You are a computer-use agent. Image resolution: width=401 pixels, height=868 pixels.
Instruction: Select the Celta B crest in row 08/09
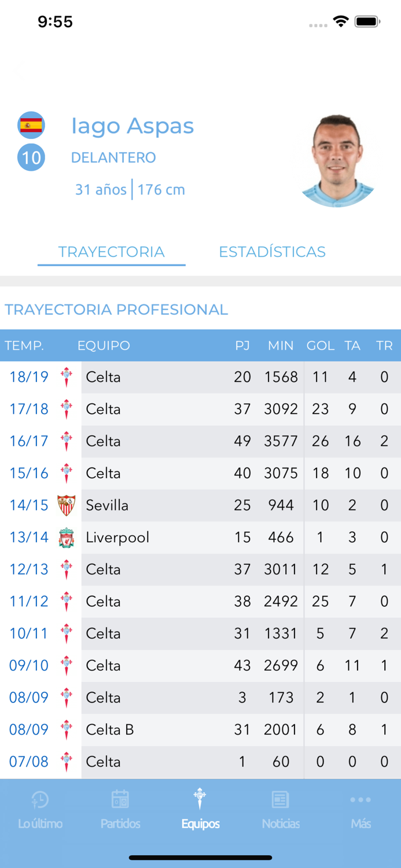[67, 729]
